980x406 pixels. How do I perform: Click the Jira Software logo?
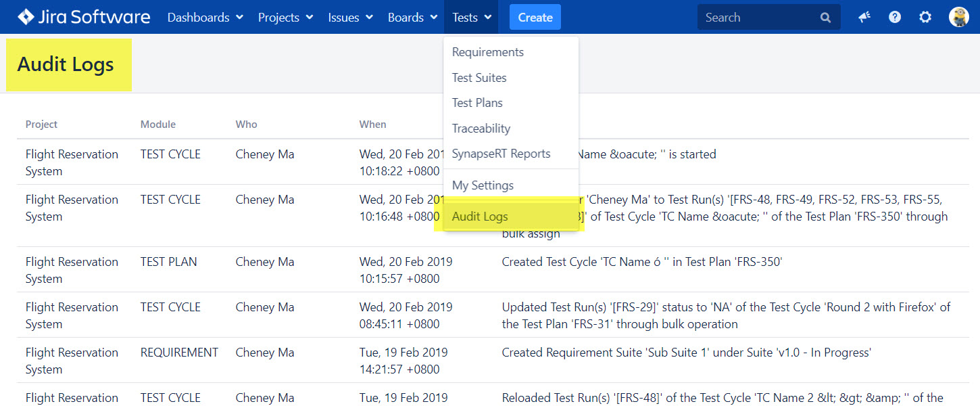click(x=84, y=17)
